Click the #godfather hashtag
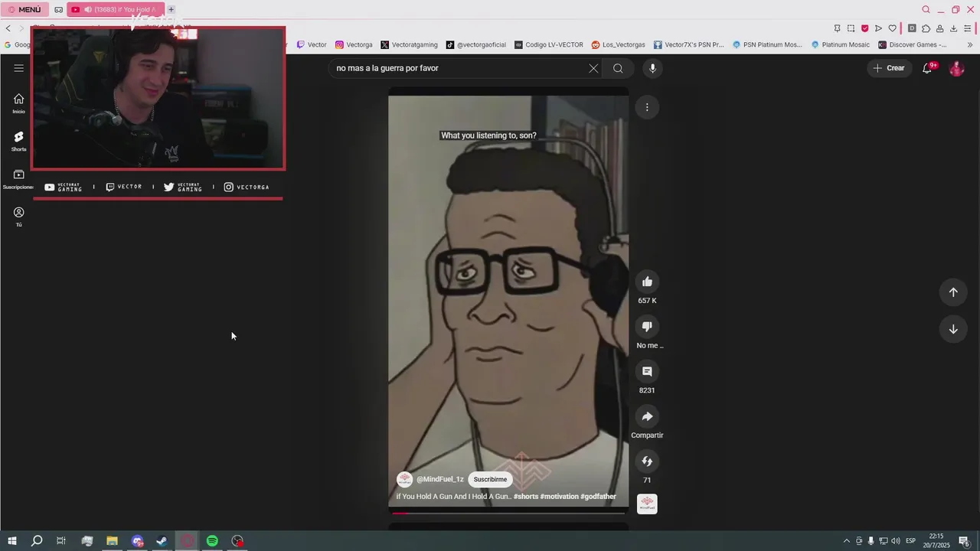The image size is (980, 551). pyautogui.click(x=598, y=497)
